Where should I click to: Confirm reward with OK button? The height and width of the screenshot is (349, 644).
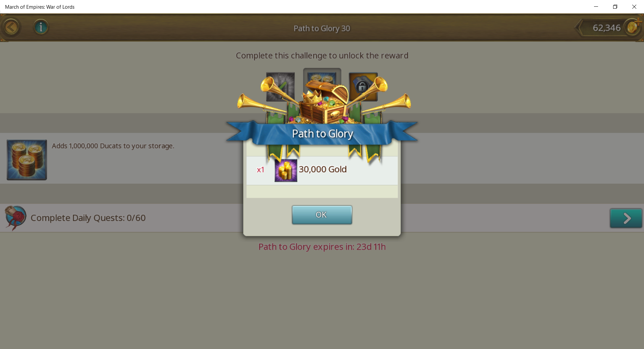click(x=322, y=215)
